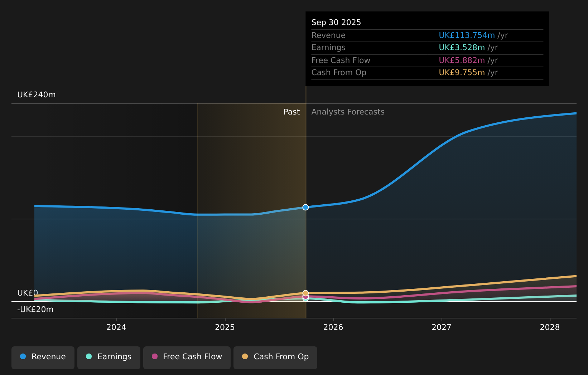Click the Sep 30 2025 tooltip date
This screenshot has height=375, width=588.
click(336, 23)
